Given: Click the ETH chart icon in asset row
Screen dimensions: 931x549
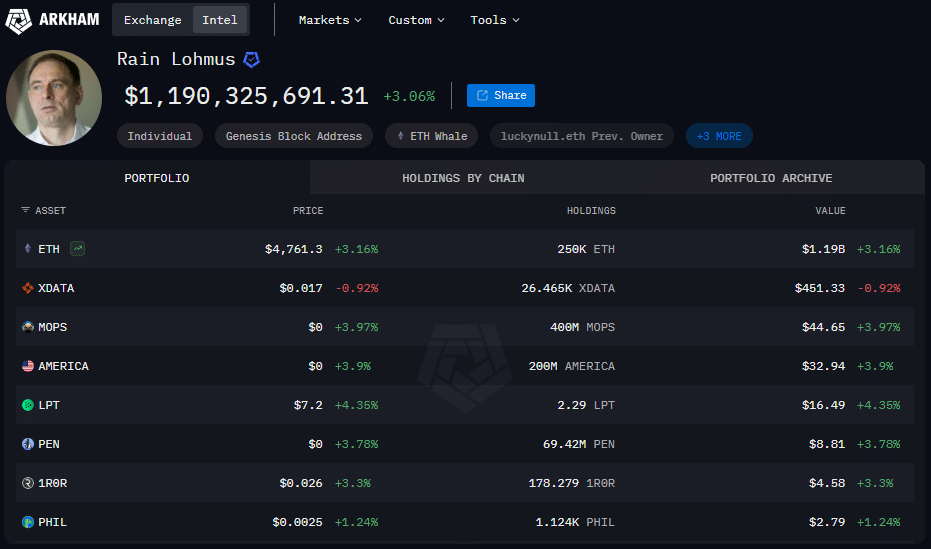Looking at the screenshot, I should click(x=78, y=249).
